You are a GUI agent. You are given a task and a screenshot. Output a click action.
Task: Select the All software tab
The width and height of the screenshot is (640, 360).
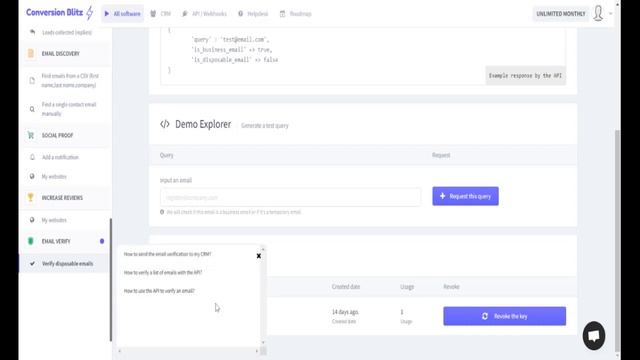(122, 13)
